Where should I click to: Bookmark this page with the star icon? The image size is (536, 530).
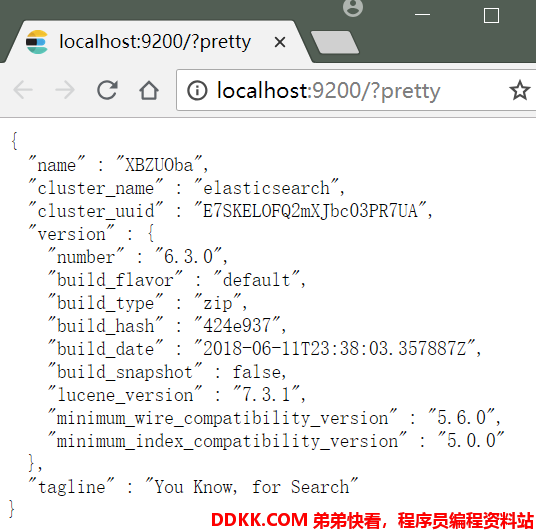(520, 90)
